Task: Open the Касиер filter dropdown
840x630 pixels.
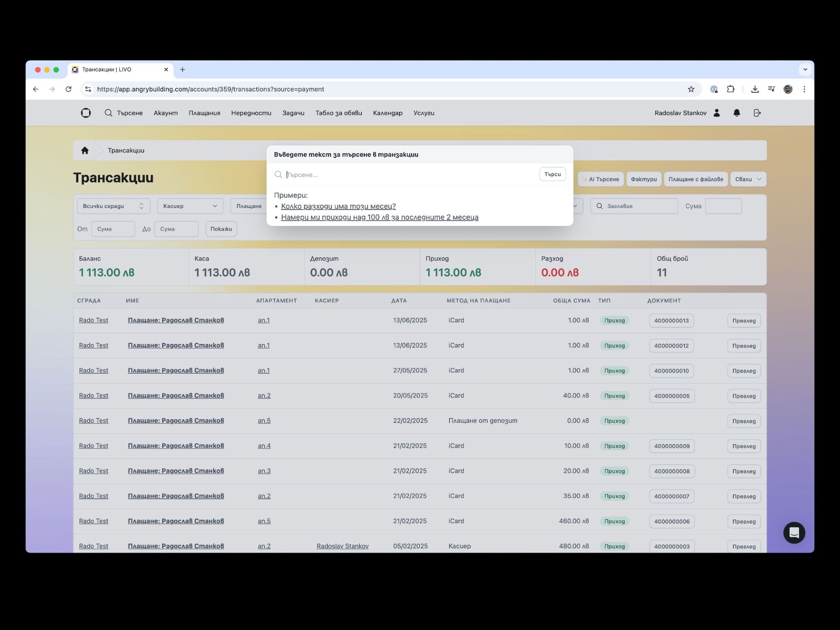Action: [x=190, y=206]
